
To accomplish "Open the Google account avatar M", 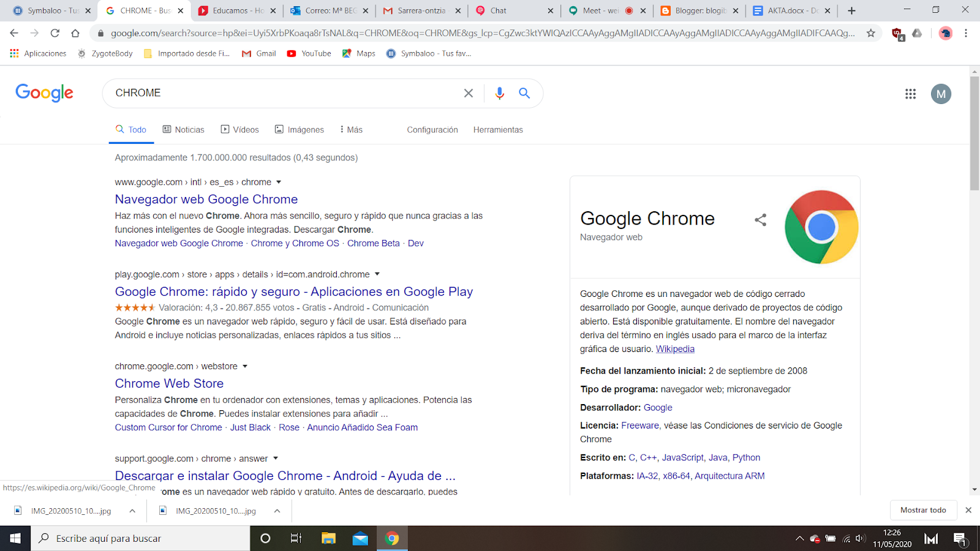I will [941, 94].
